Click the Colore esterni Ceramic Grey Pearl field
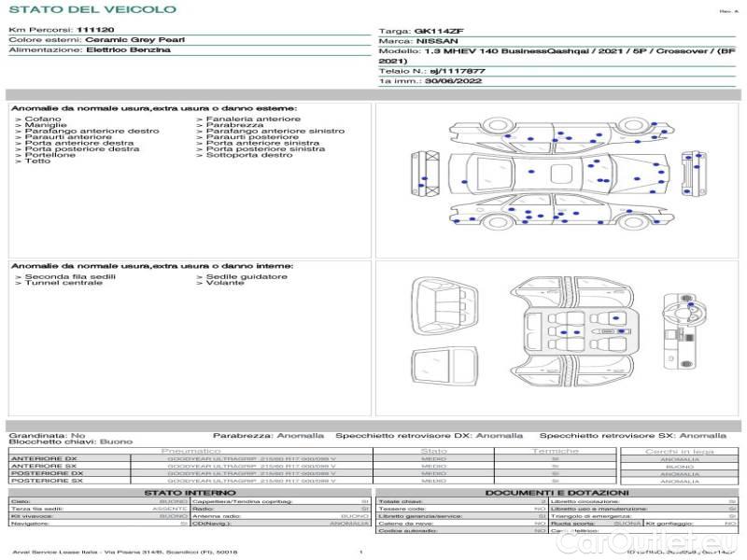This screenshot has width=747, height=560. tap(96, 40)
